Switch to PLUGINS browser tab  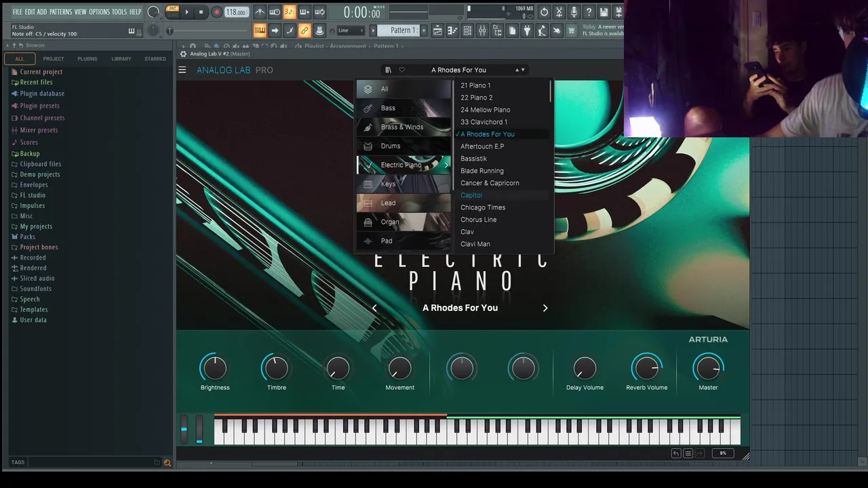pos(87,59)
